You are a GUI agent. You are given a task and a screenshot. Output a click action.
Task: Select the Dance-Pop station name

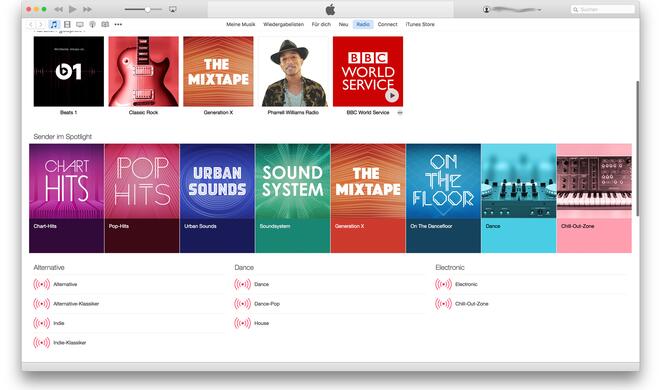(267, 304)
